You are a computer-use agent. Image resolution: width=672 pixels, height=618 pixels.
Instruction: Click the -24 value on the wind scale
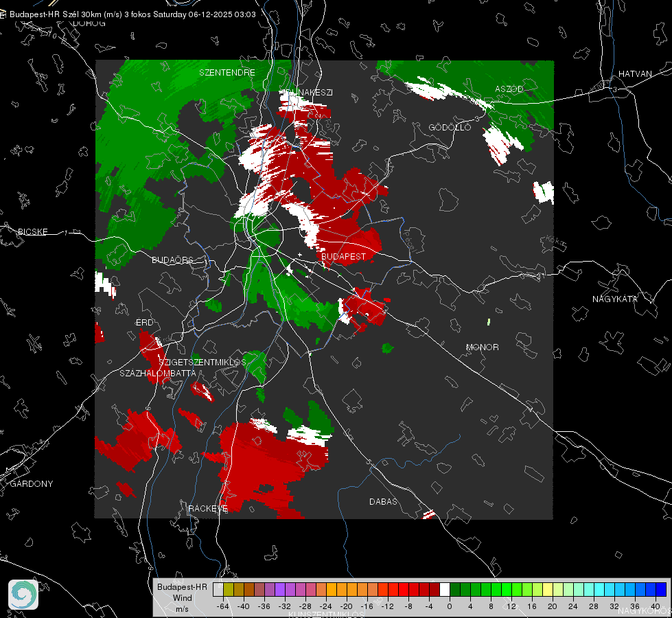click(x=326, y=606)
